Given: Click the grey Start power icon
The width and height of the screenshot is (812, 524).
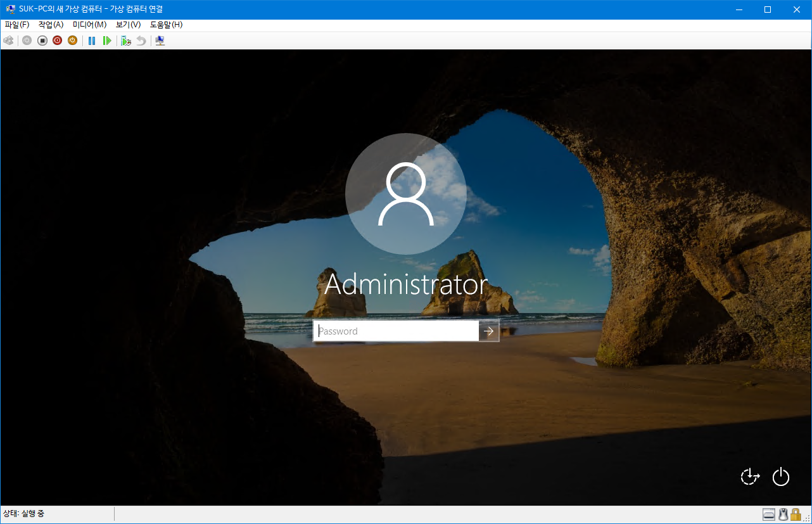Looking at the screenshot, I should pyautogui.click(x=27, y=41).
